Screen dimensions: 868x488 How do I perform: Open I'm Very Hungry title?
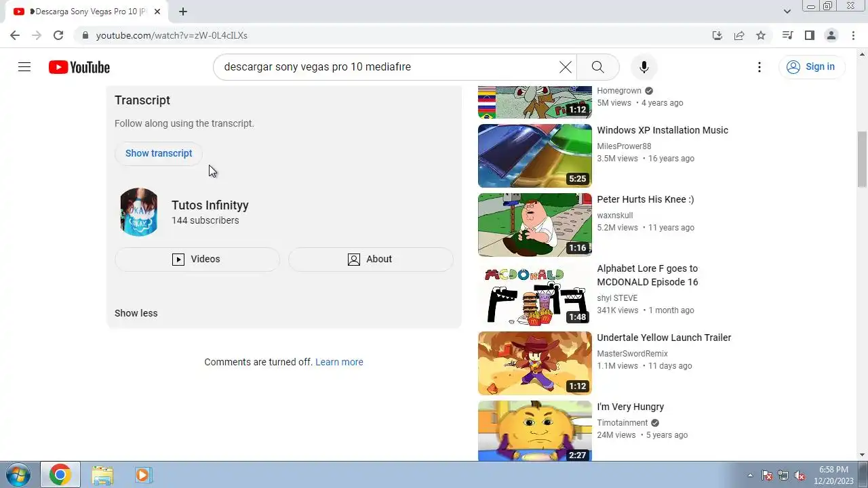(631, 407)
